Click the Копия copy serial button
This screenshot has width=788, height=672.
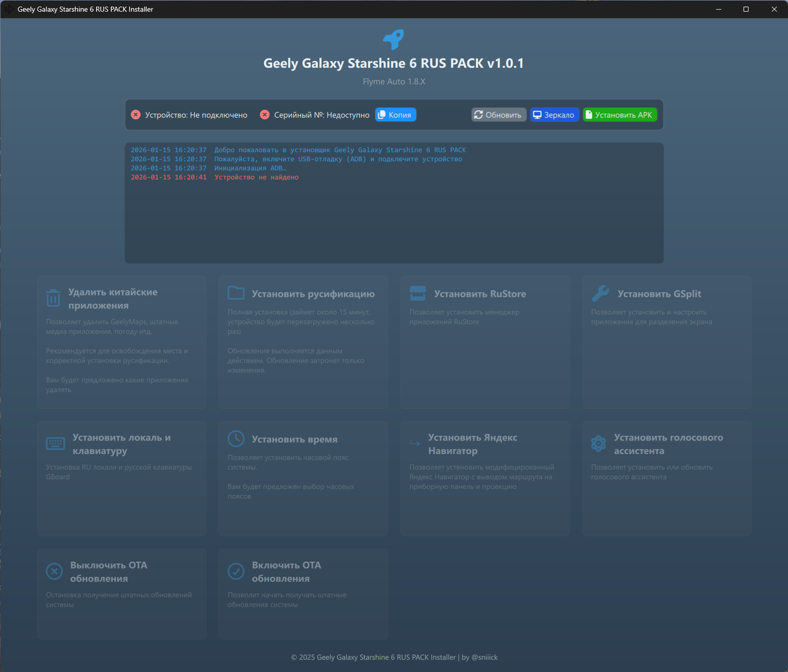pyautogui.click(x=395, y=115)
